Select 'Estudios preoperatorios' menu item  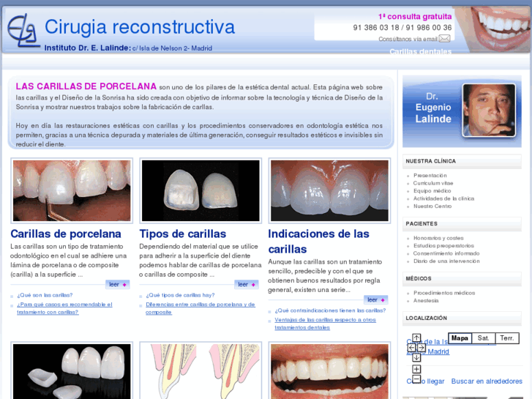point(443,245)
